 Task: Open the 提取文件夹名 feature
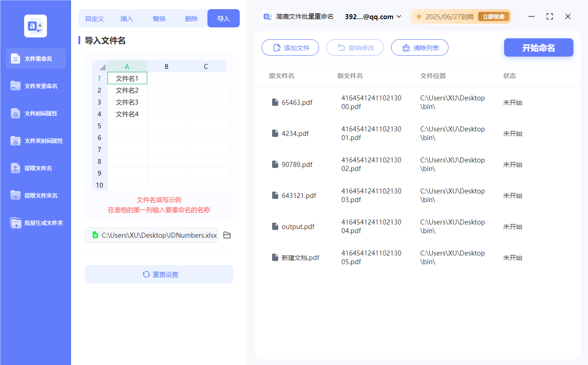(x=35, y=195)
